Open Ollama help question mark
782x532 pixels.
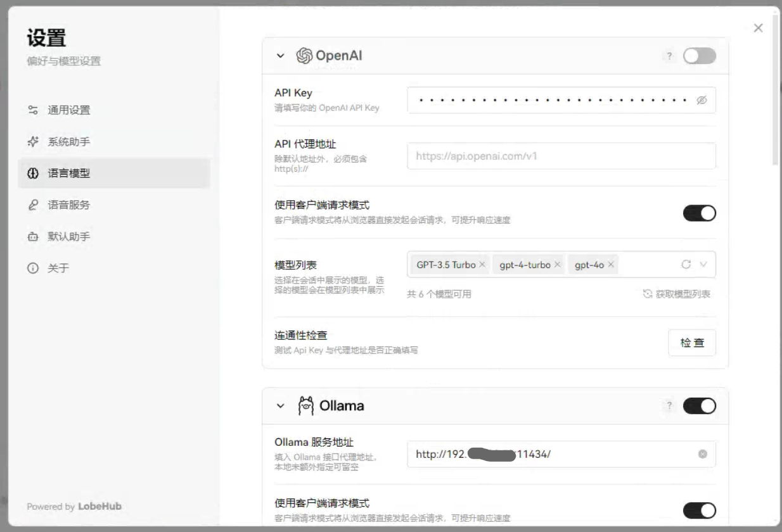pos(669,406)
